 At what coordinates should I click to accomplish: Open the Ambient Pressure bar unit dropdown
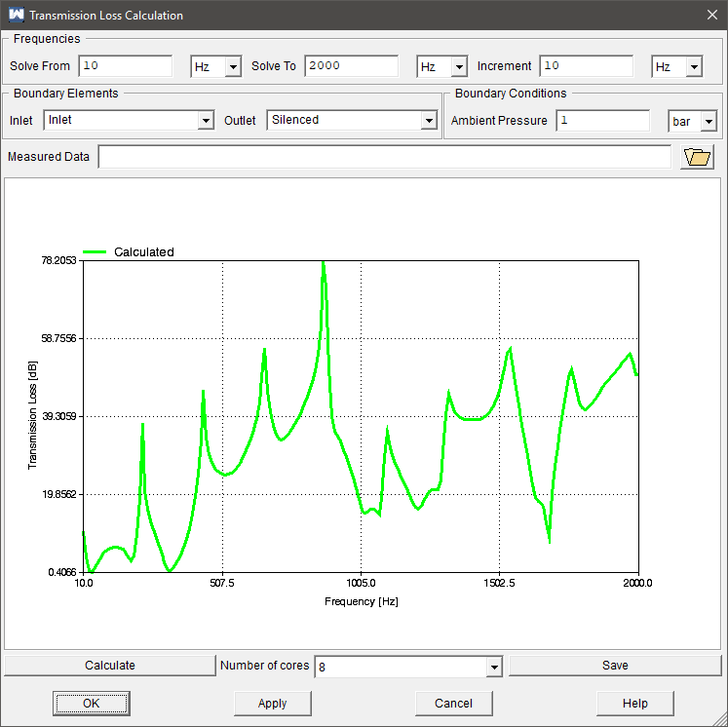[709, 121]
